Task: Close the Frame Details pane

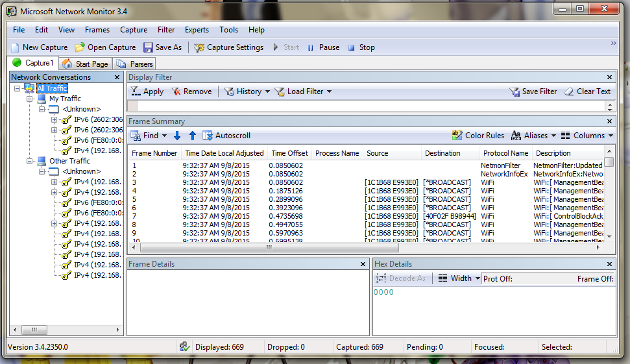Action: tap(363, 264)
